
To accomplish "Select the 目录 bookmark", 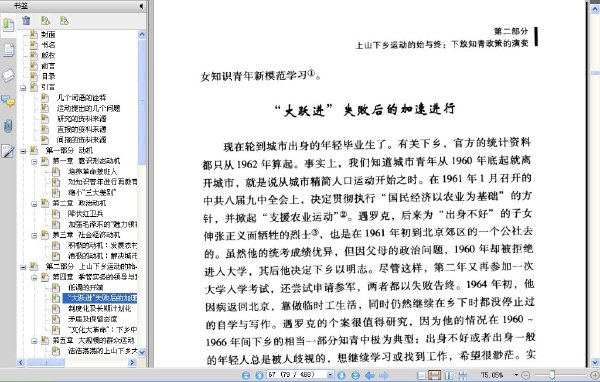I will click(48, 77).
